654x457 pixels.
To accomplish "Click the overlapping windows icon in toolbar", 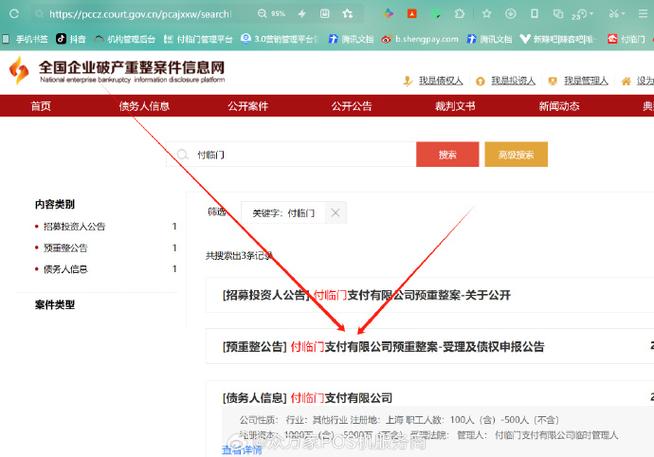I will pos(558,14).
